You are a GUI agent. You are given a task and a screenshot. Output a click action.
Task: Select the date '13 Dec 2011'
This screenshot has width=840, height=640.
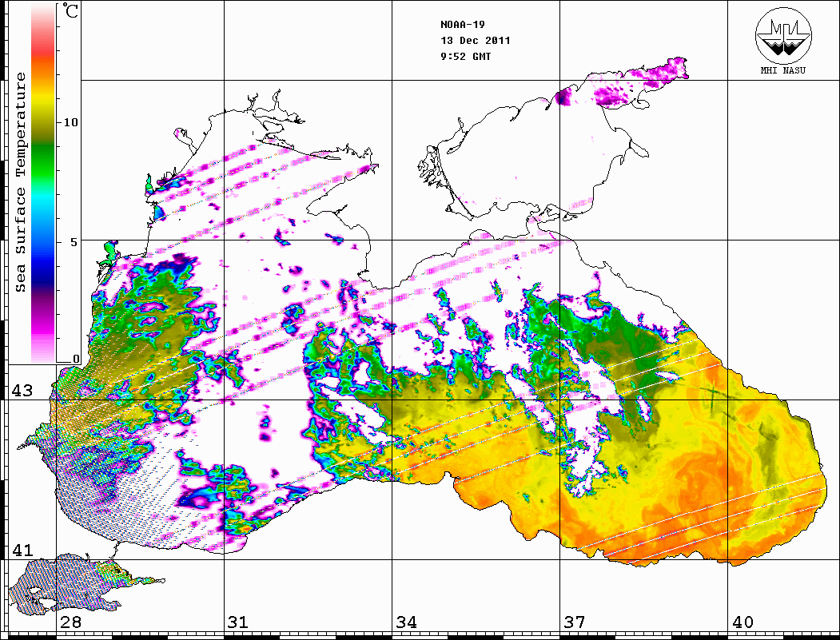coord(476,40)
